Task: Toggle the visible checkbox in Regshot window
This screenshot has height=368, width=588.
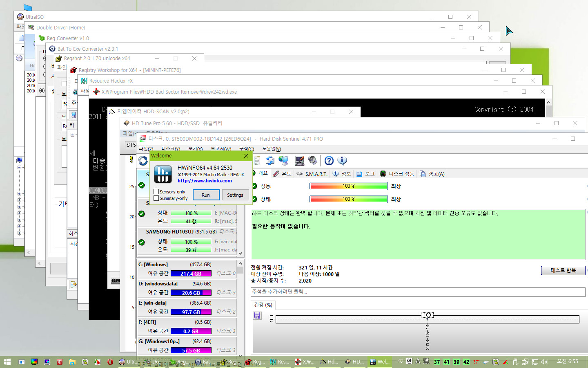Action: point(64,83)
